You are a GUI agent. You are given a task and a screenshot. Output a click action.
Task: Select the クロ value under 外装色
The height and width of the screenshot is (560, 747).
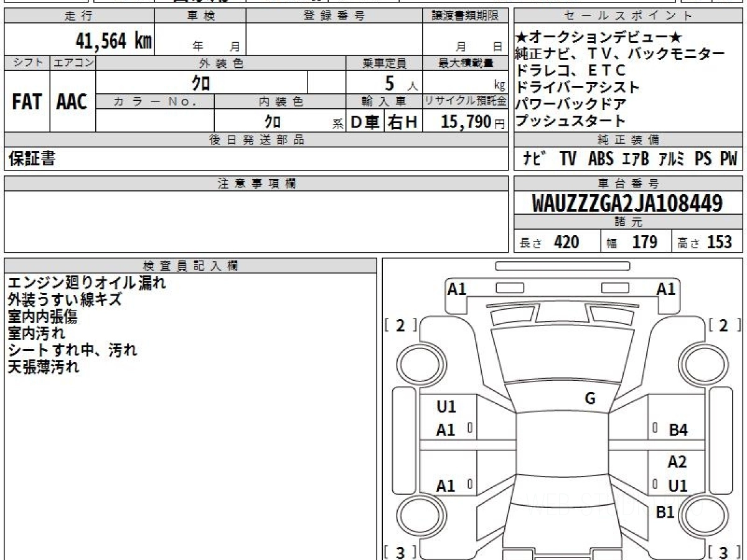(201, 82)
